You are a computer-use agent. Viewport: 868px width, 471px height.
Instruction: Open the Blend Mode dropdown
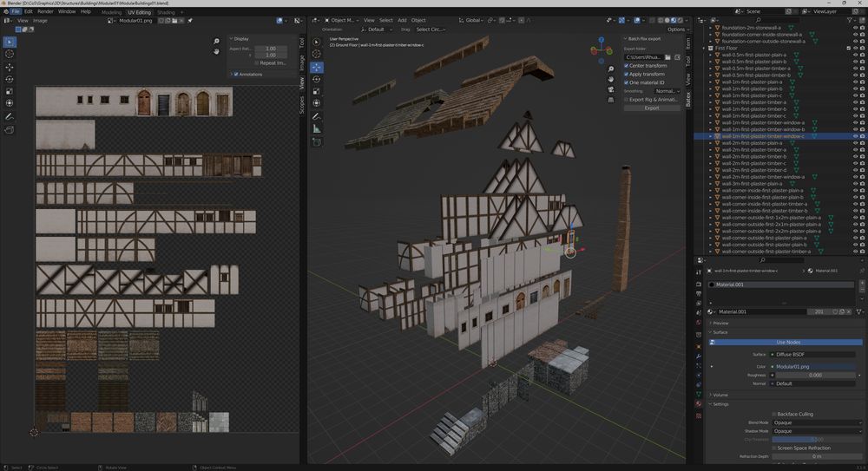814,423
